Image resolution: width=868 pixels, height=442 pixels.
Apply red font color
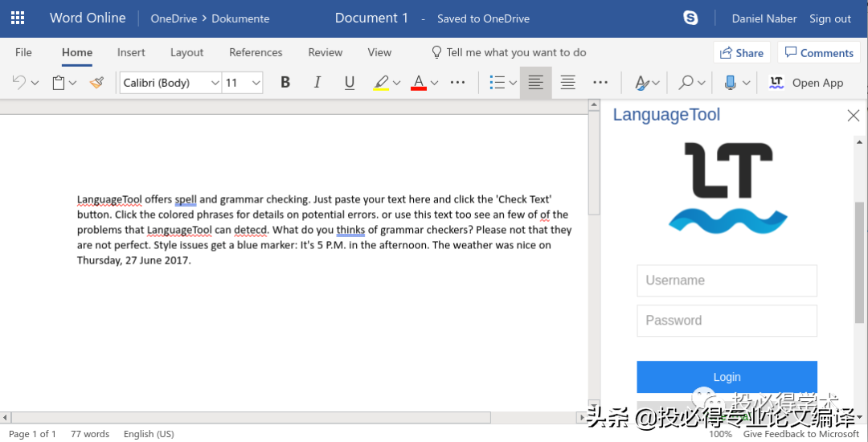click(419, 83)
